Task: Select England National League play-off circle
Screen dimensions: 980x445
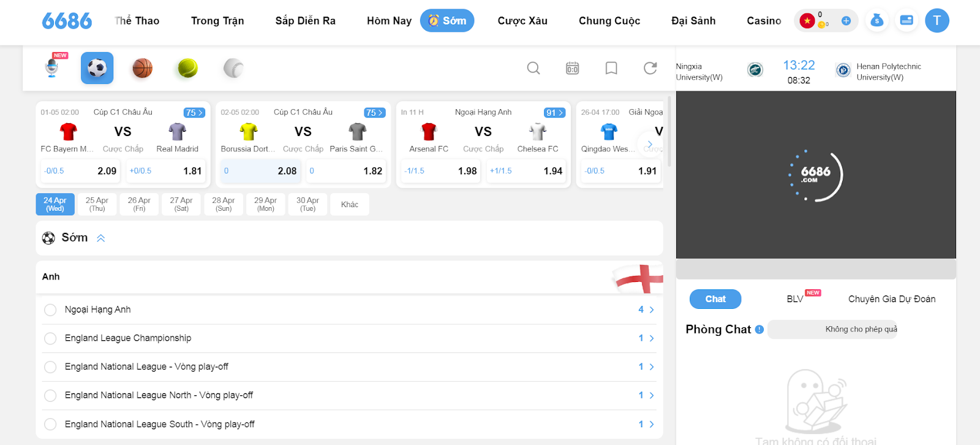Action: (50, 367)
